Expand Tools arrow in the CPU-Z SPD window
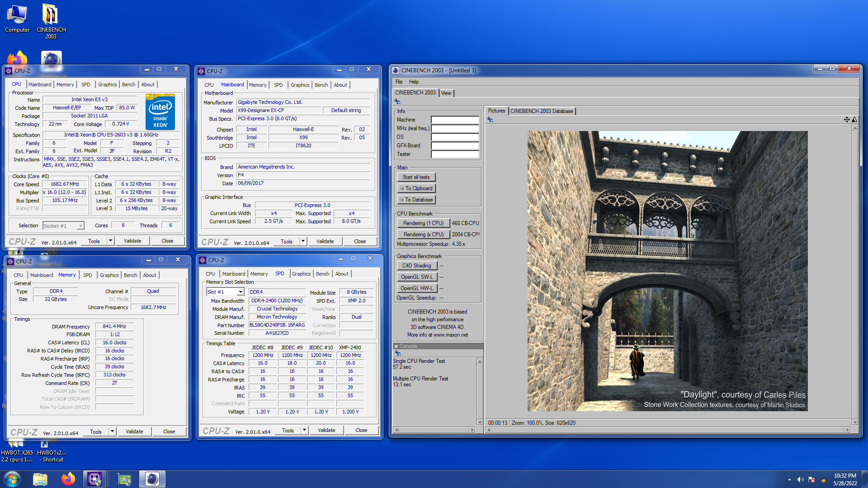The image size is (868, 488). pyautogui.click(x=304, y=430)
